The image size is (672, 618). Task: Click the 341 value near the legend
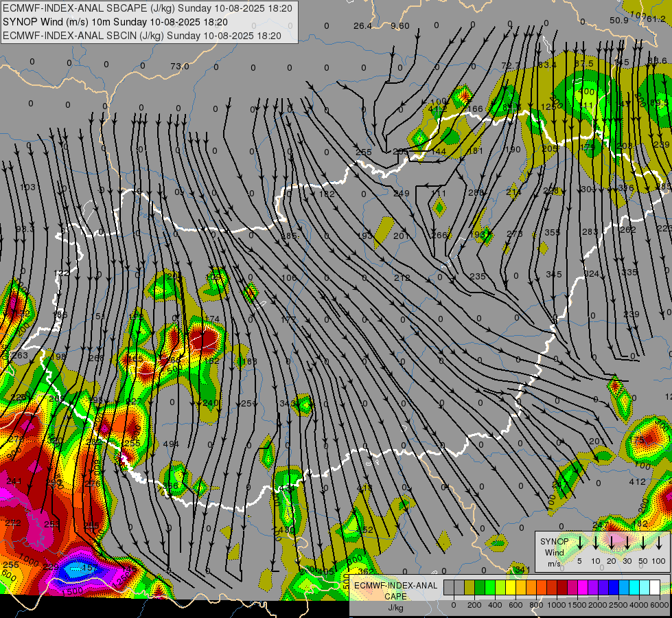(523, 570)
